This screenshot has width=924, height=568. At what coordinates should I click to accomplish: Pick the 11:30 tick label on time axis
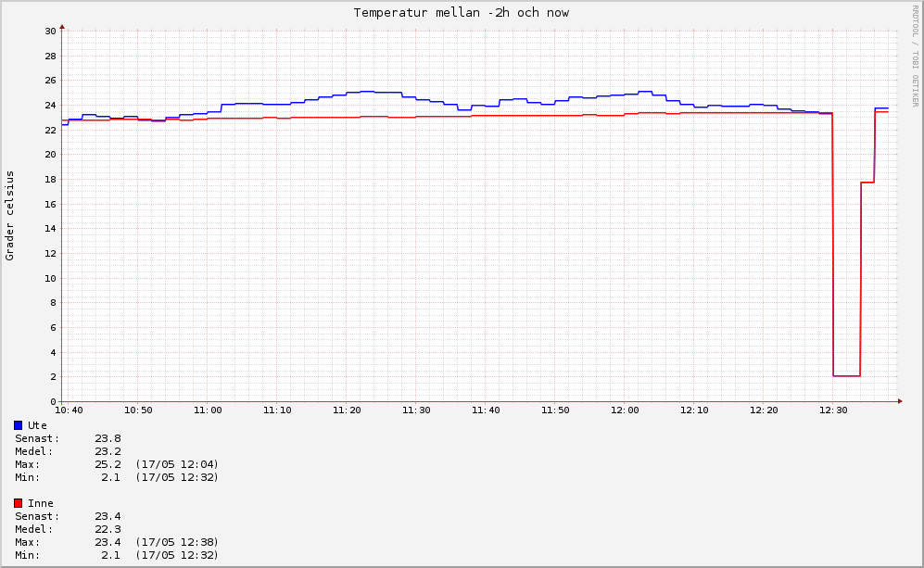416,410
